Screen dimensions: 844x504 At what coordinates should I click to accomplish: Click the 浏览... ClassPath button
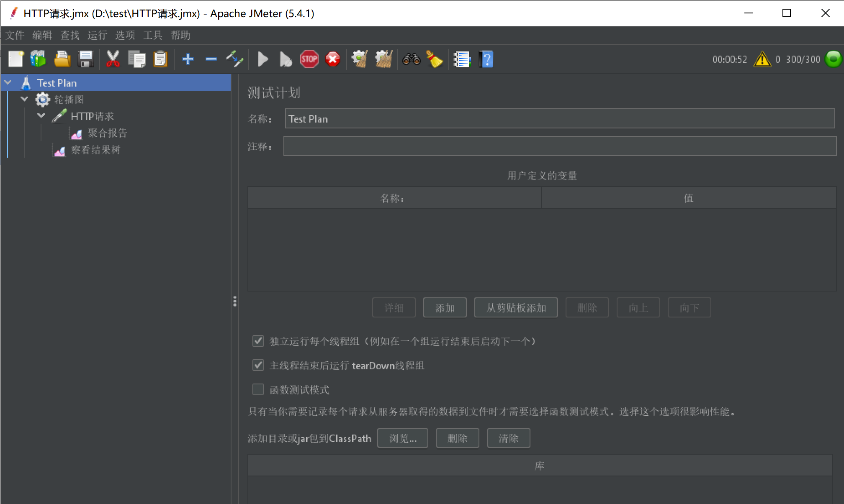402,438
